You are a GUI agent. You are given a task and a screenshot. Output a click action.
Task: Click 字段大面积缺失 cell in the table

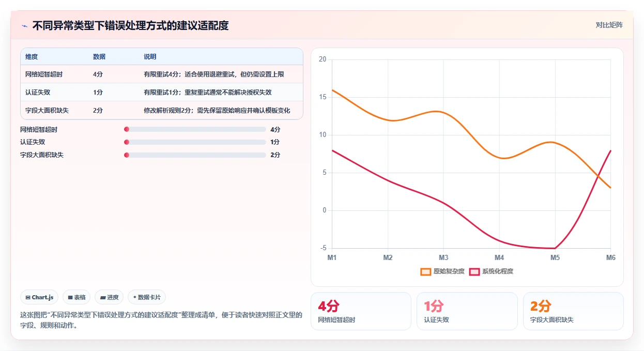tap(47, 111)
